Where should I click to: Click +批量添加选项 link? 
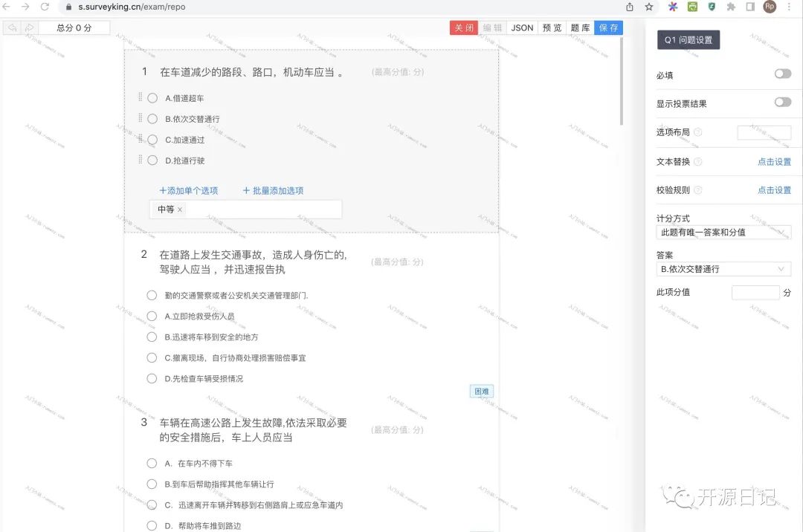(273, 191)
